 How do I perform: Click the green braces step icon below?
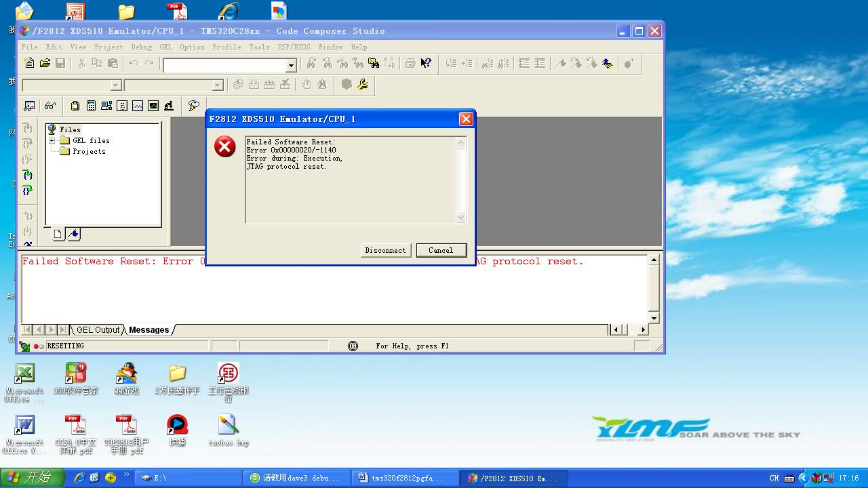28,190
